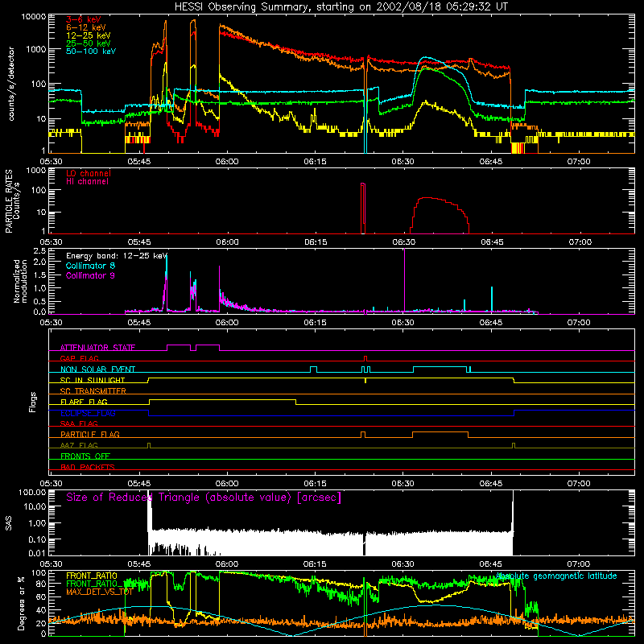Click the SAA_FLAG label
The height and width of the screenshot is (644, 644).
[79, 423]
